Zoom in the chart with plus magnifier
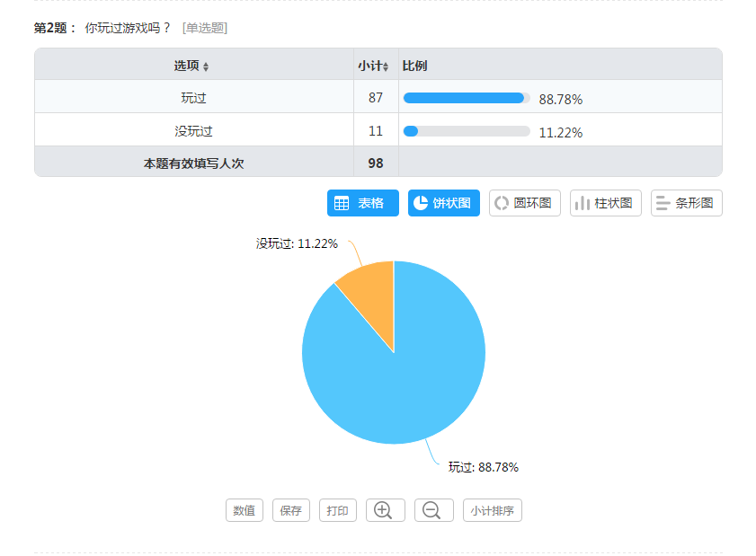The width and height of the screenshot is (756, 556). pyautogui.click(x=386, y=510)
